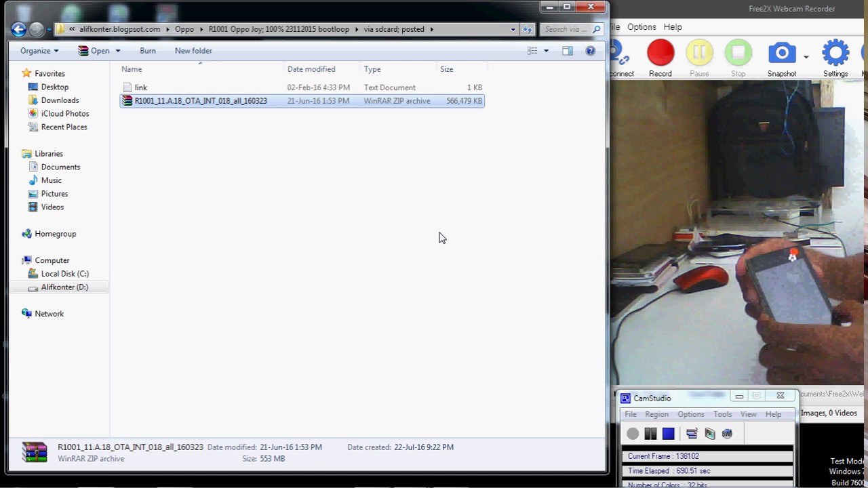
Task: Click Homegroup in navigation pane
Action: 55,234
